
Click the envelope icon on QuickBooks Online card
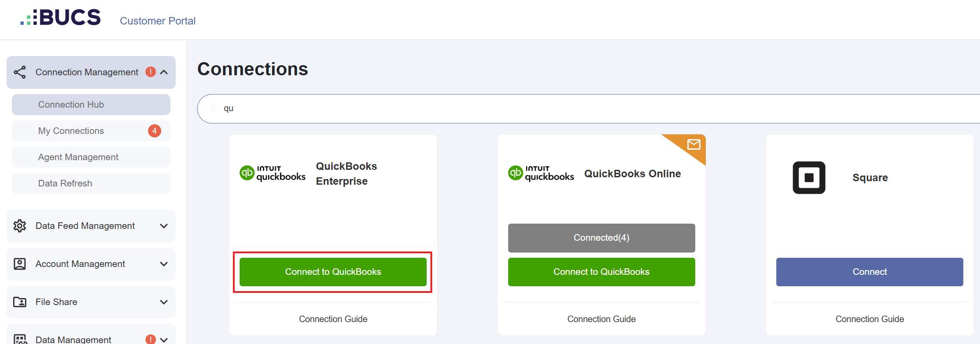694,144
